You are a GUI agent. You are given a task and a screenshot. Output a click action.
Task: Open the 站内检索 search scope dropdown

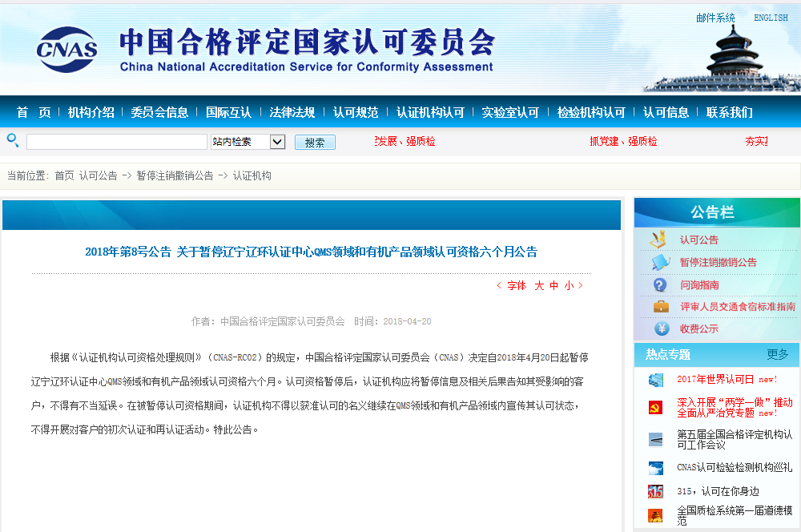tap(248, 142)
